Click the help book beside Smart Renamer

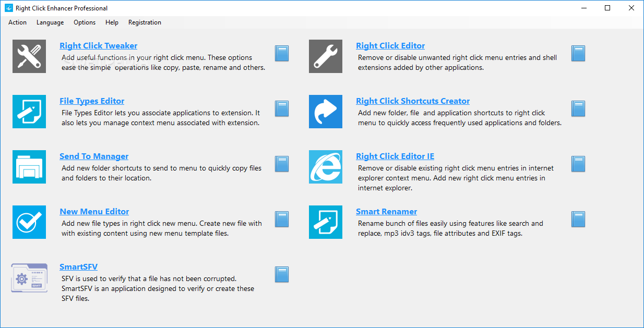(578, 219)
